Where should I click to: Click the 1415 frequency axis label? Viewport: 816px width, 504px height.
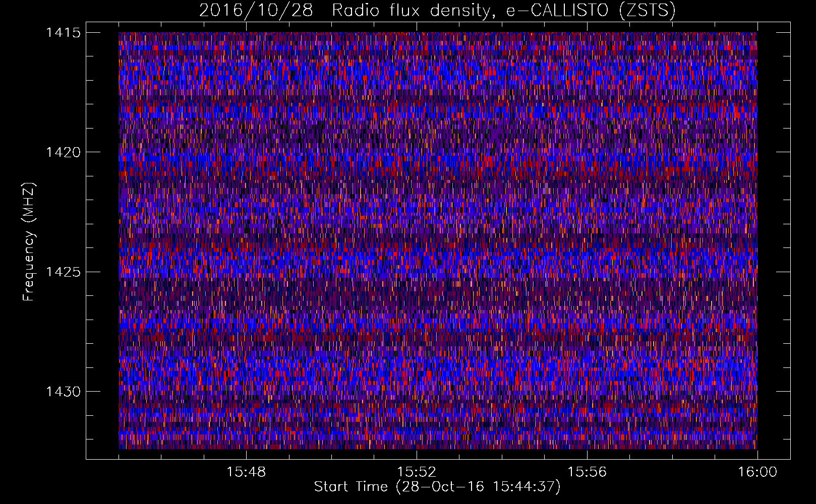(x=63, y=33)
